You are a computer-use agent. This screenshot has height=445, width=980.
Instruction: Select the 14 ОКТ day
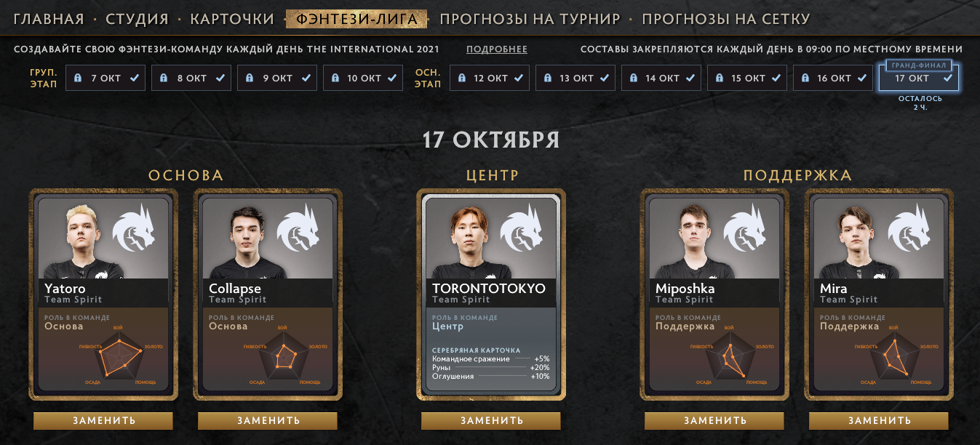click(661, 78)
